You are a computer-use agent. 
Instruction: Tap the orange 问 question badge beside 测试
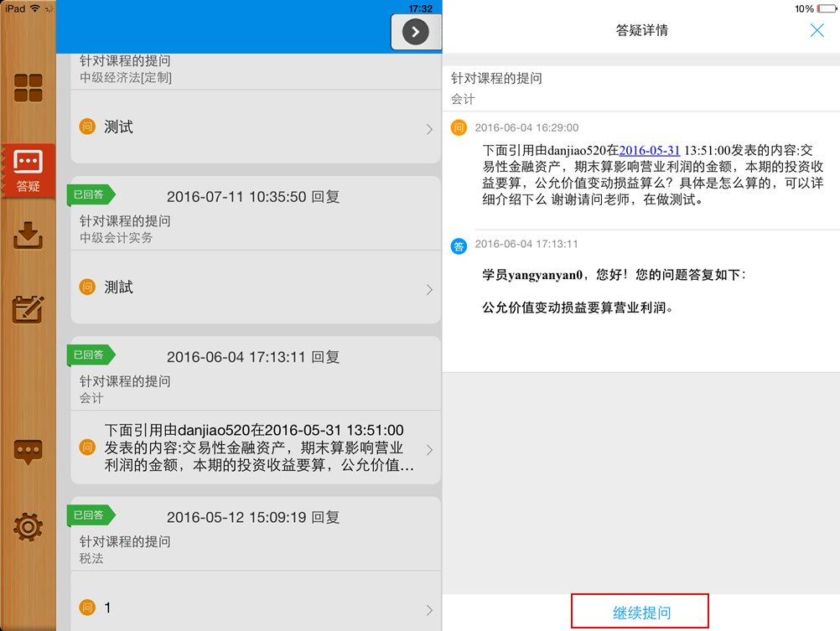tap(89, 127)
